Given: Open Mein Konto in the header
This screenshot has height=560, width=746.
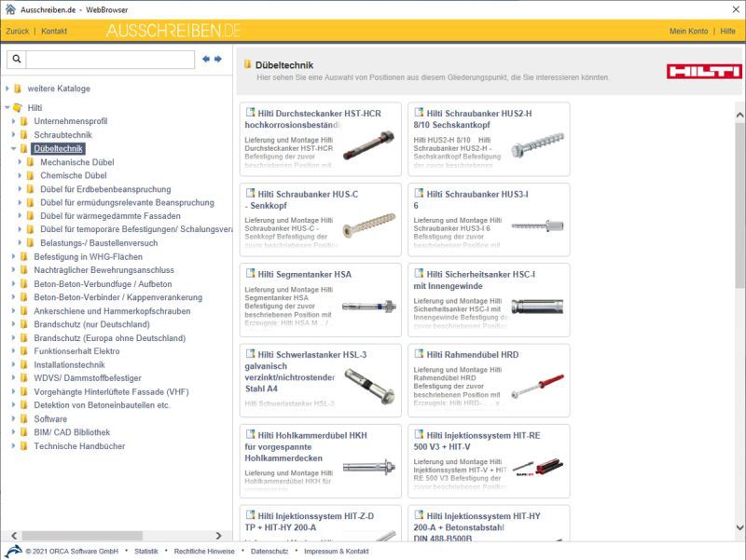Looking at the screenshot, I should click(688, 31).
